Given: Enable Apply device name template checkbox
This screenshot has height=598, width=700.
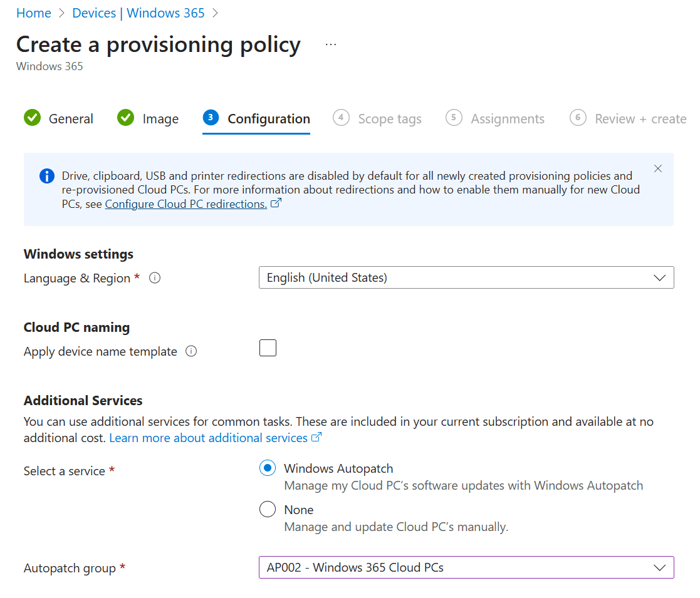Looking at the screenshot, I should 268,348.
